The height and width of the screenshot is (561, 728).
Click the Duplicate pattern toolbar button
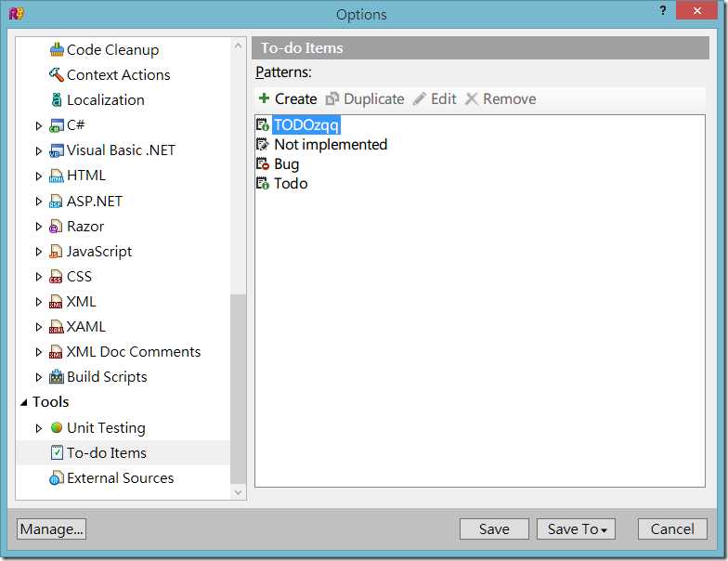(365, 98)
